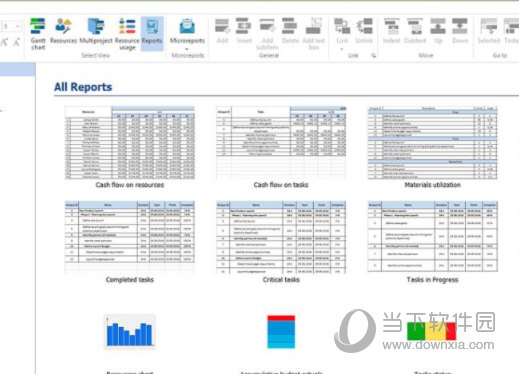Image resolution: width=519 pixels, height=374 pixels.
Task: Open the blue bar Resources chart thumbnail
Action: tap(130, 331)
